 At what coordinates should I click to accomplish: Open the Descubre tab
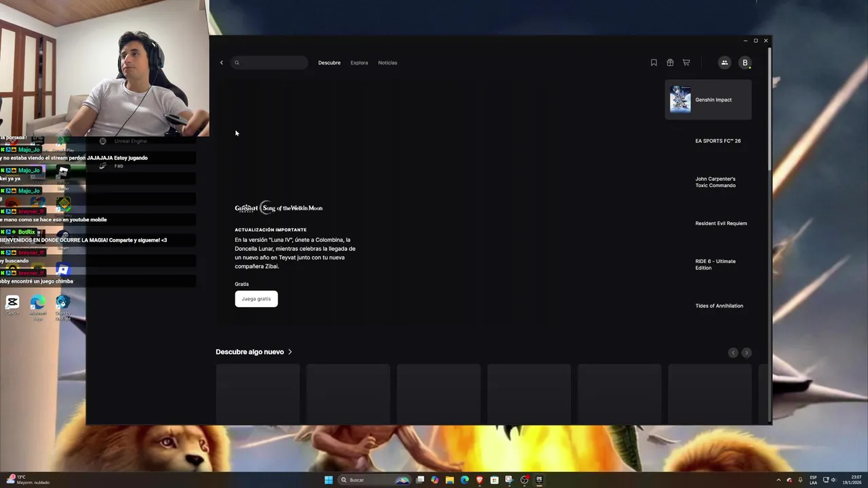[329, 62]
